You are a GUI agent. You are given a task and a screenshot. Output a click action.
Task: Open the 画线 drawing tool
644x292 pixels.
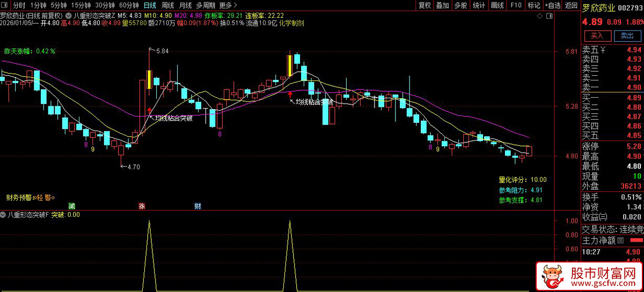497,5
